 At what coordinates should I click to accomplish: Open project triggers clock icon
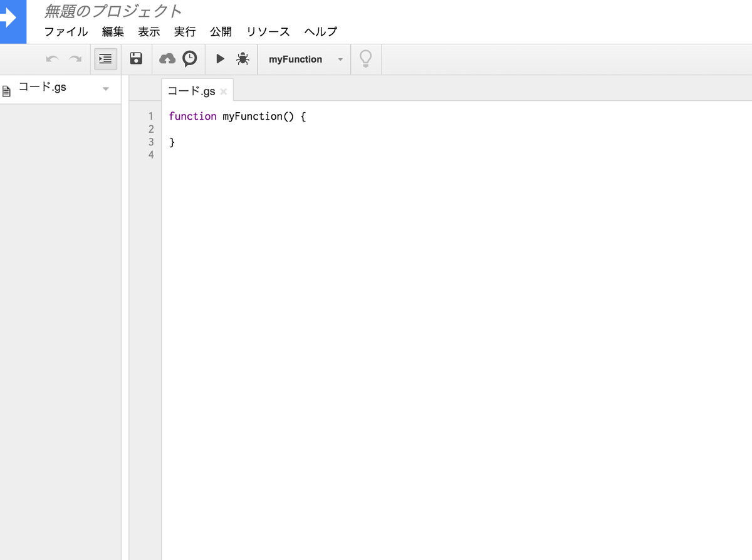pos(189,59)
